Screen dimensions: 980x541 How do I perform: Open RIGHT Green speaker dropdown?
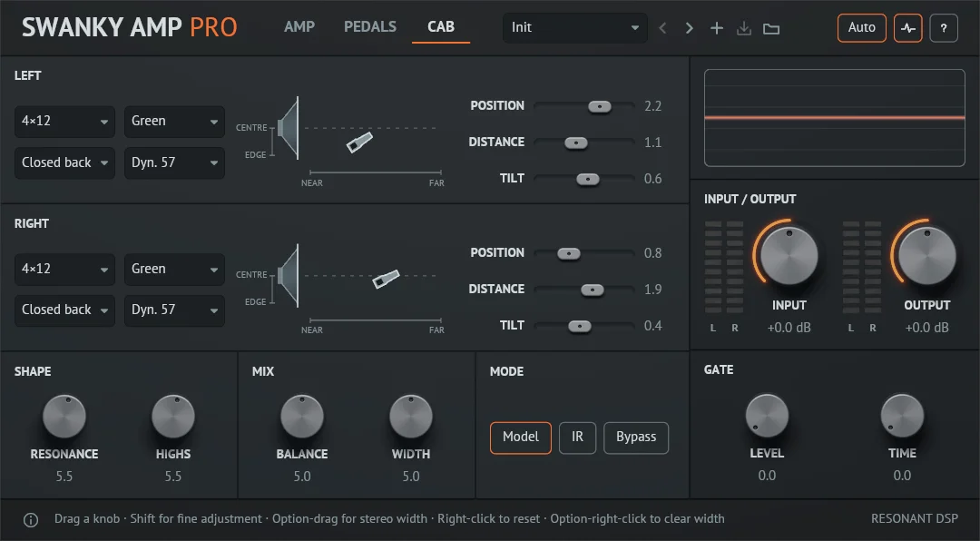174,269
